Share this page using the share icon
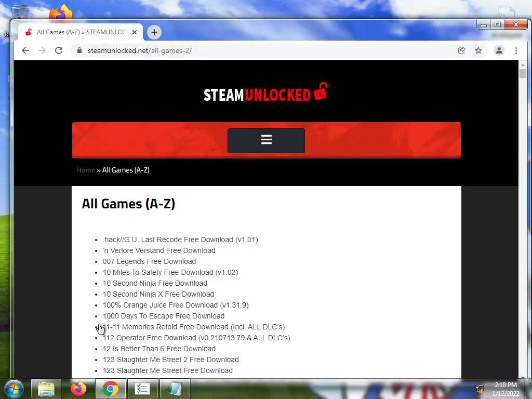This screenshot has width=532, height=399. tap(461, 50)
